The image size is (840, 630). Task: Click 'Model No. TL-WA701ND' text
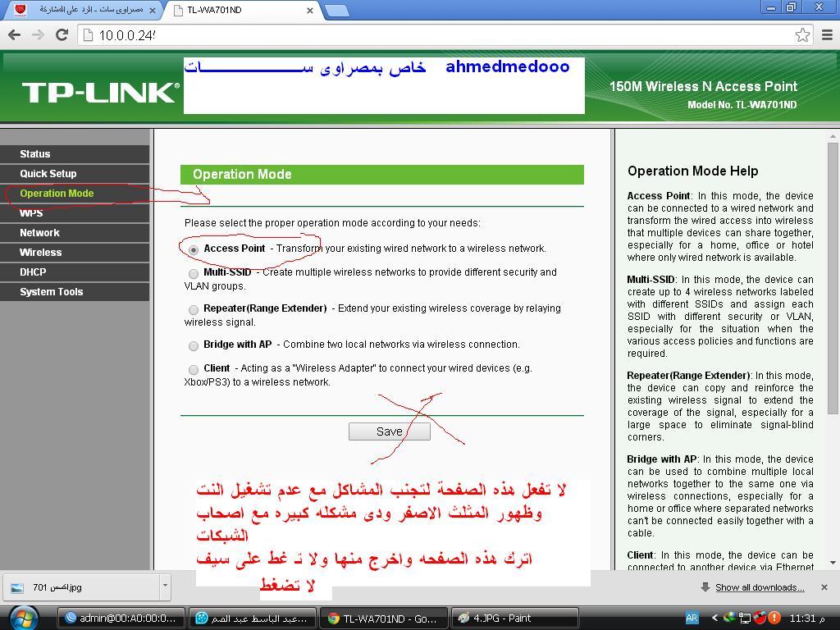pos(742,105)
